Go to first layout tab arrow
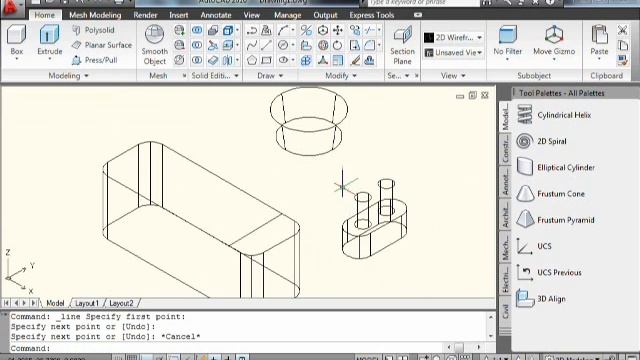 pyautogui.click(x=6, y=303)
